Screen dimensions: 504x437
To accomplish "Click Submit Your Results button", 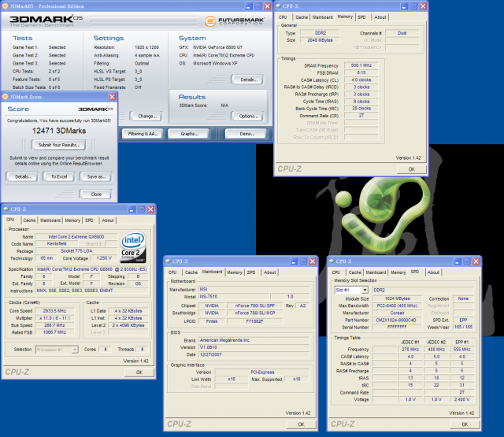I will point(59,145).
